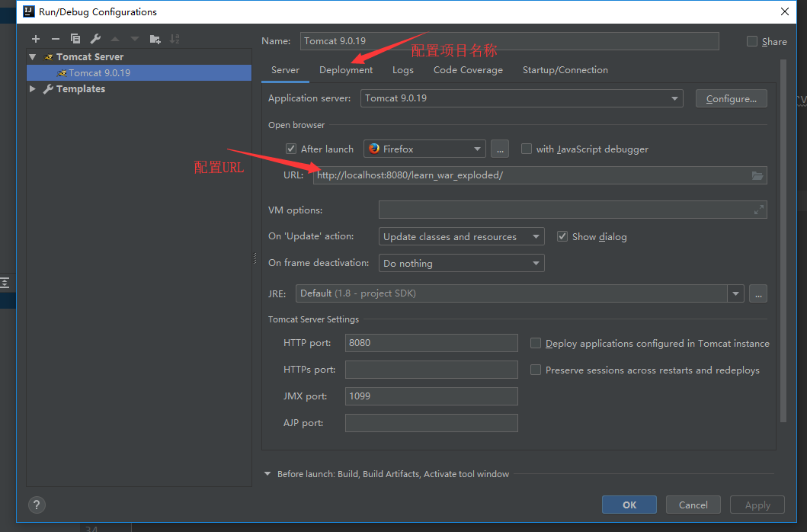This screenshot has width=807, height=532.
Task: Select the Templates item in the tree
Action: 80,88
